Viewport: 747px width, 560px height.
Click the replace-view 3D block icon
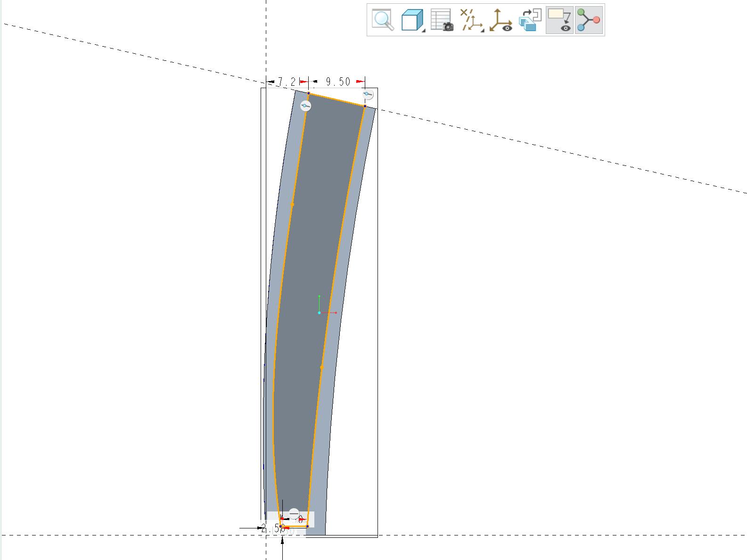click(530, 20)
